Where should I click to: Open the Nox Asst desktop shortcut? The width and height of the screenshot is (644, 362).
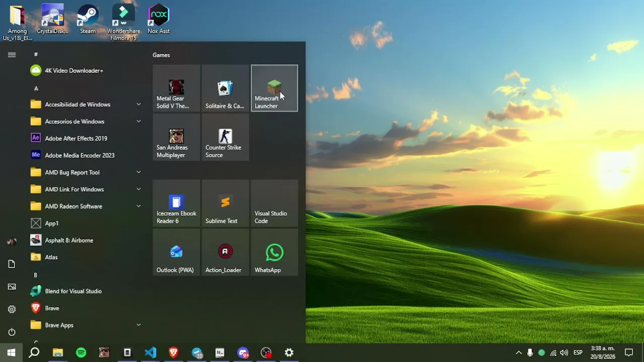(158, 20)
